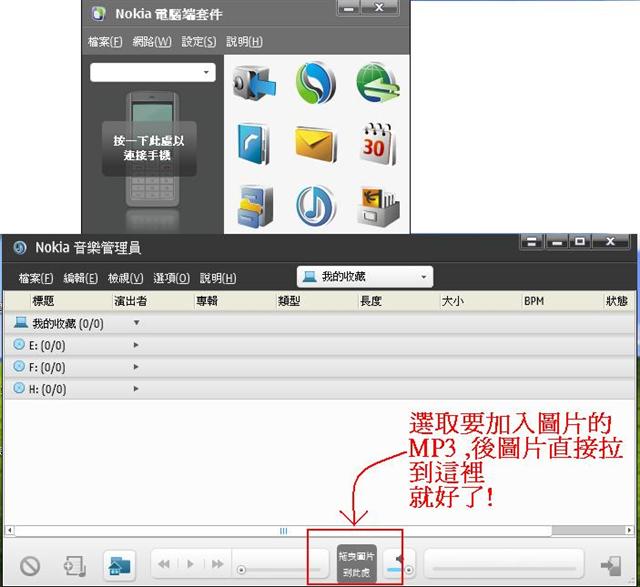The width and height of the screenshot is (640, 587).
Task: Open 編輯(E) menu in Music Manager
Action: (80, 278)
